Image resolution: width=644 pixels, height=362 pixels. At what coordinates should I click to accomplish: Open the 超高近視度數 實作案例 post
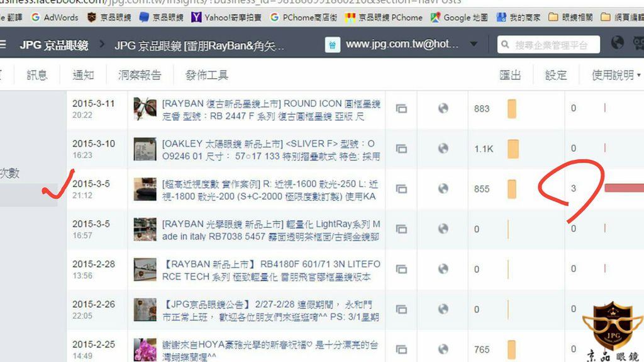coord(270,190)
